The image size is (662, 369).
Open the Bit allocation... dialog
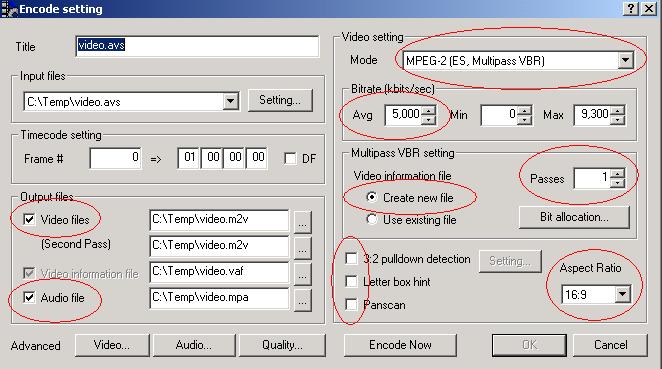tap(574, 217)
